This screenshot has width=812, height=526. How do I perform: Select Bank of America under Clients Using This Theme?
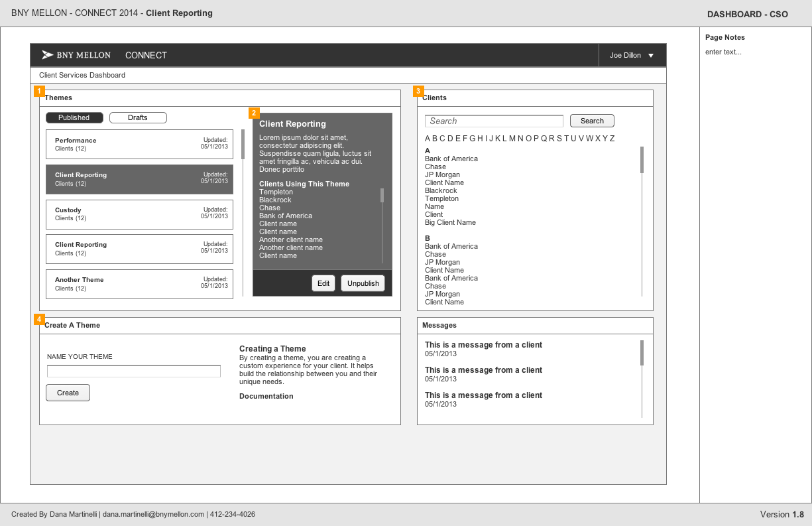pyautogui.click(x=286, y=216)
